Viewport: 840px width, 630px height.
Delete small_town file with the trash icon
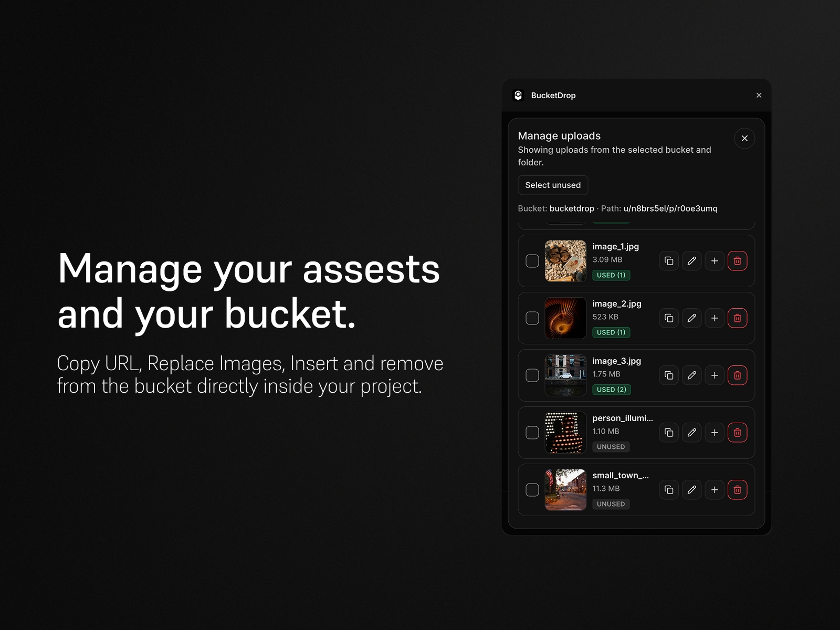tap(738, 489)
